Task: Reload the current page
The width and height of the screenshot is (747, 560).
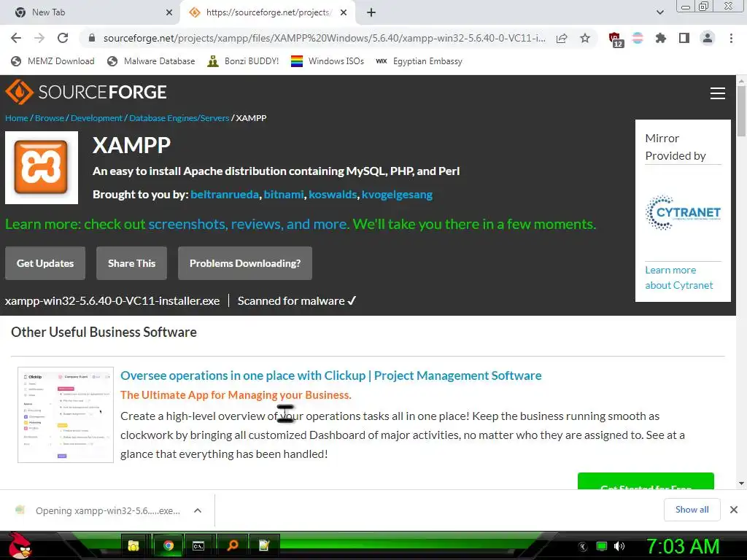Action: tap(63, 38)
